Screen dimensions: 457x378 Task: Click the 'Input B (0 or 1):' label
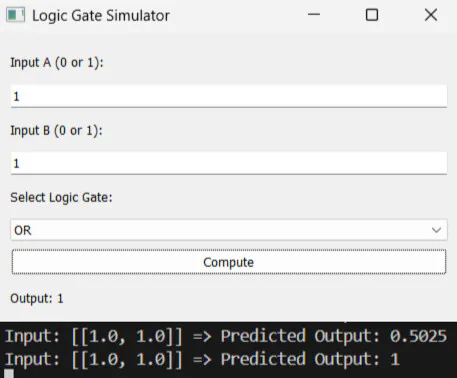click(x=56, y=130)
